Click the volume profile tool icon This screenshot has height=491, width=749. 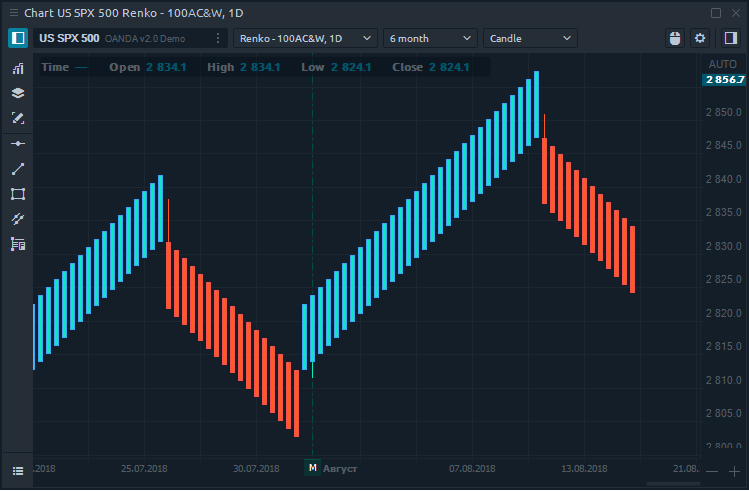point(17,244)
